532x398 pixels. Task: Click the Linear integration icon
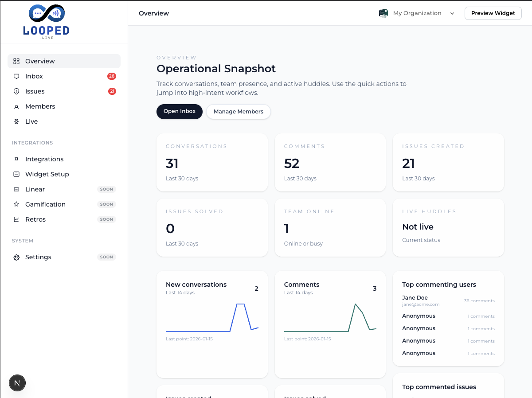tap(16, 189)
